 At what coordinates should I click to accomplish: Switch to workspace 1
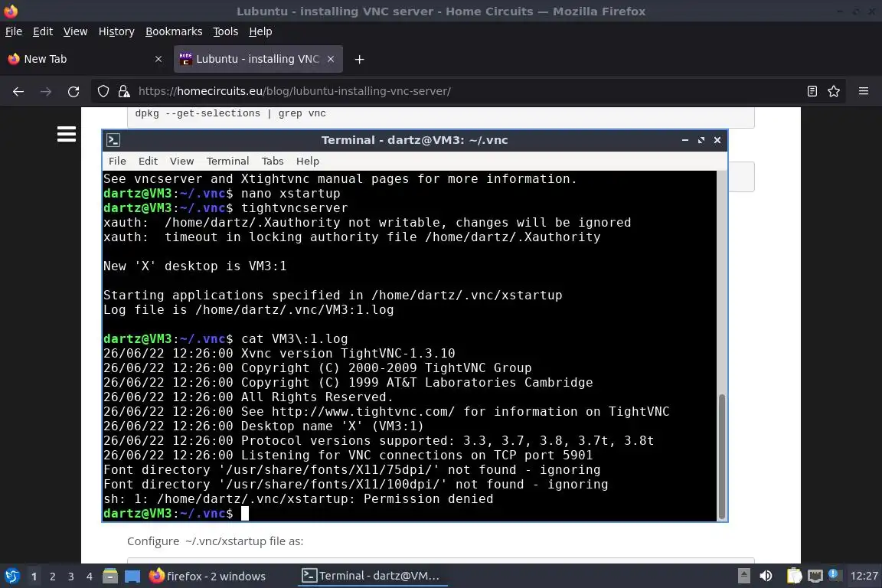[34, 577]
